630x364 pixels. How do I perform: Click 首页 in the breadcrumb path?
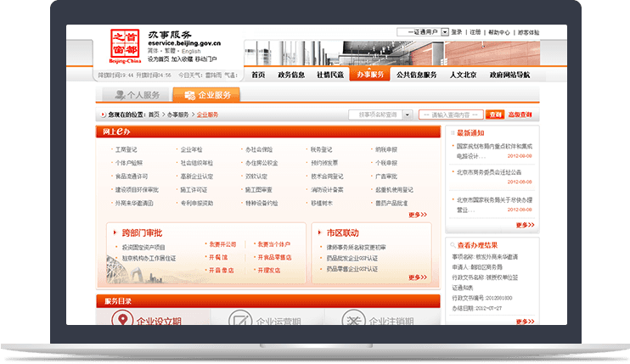153,115
